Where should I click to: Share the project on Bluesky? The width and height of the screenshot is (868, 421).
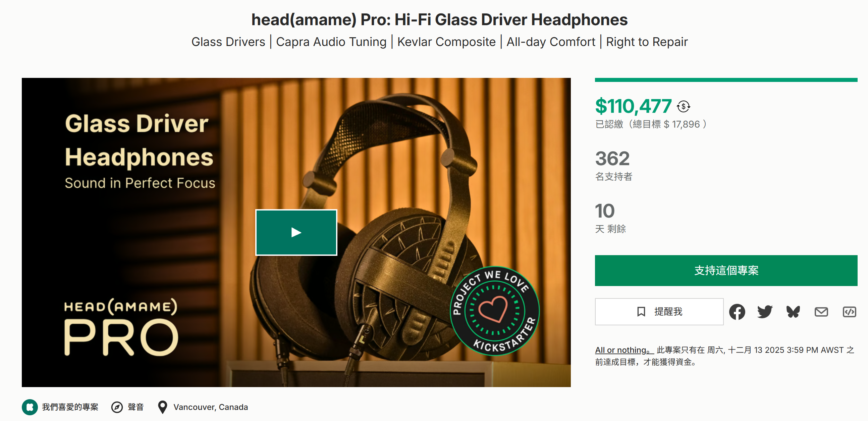tap(793, 312)
